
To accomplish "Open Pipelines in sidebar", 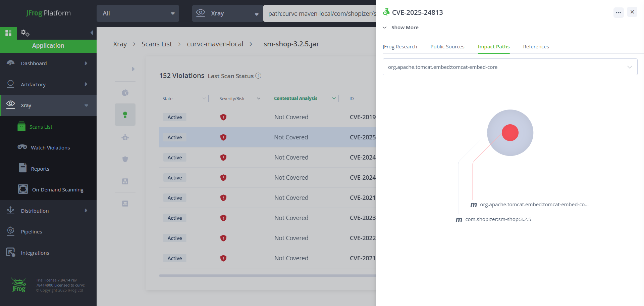I will [x=32, y=232].
